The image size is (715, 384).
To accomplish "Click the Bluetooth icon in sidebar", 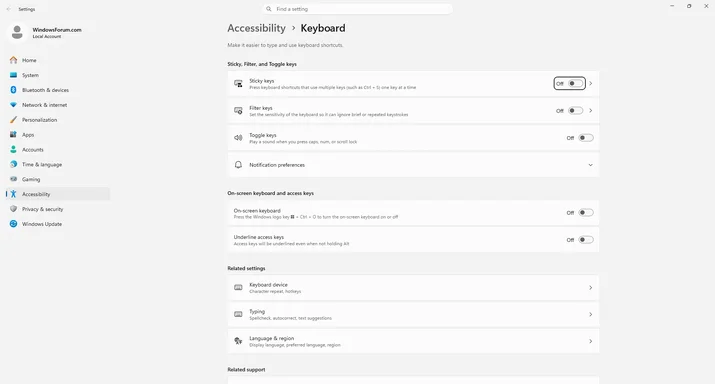I will tap(13, 90).
